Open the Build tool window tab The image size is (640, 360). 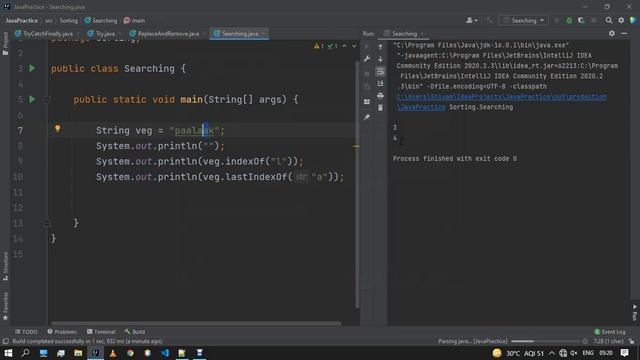(x=135, y=332)
